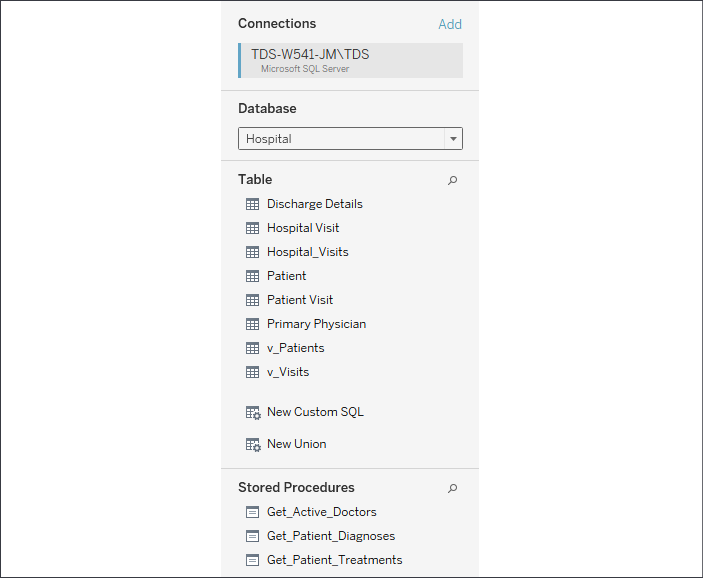This screenshot has height=578, width=703.
Task: Click the Discharge Details table icon
Action: pyautogui.click(x=252, y=204)
